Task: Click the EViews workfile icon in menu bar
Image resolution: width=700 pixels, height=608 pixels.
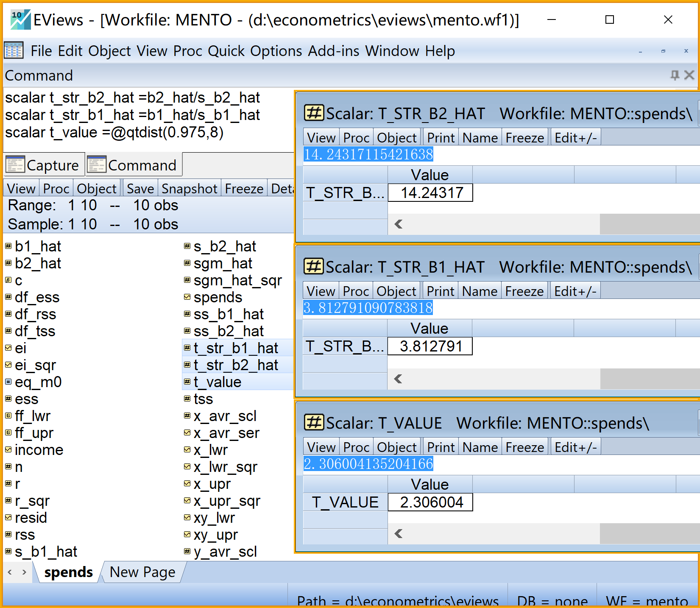Action: (14, 51)
